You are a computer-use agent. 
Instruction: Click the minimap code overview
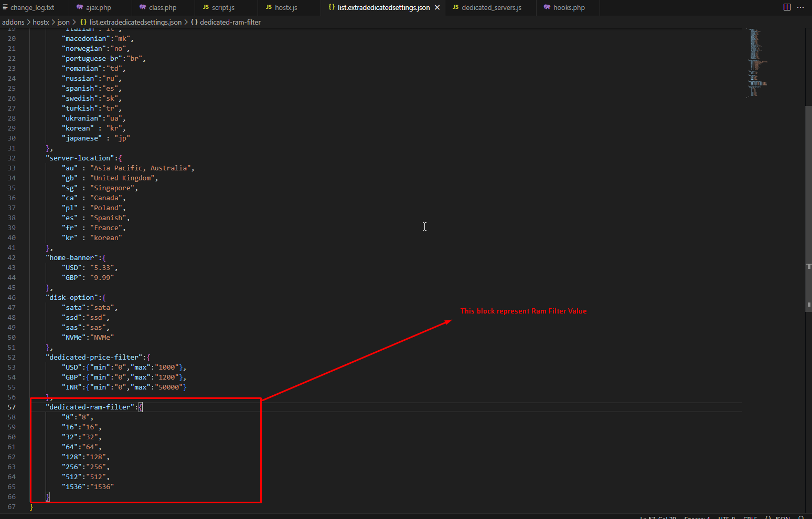[755, 63]
